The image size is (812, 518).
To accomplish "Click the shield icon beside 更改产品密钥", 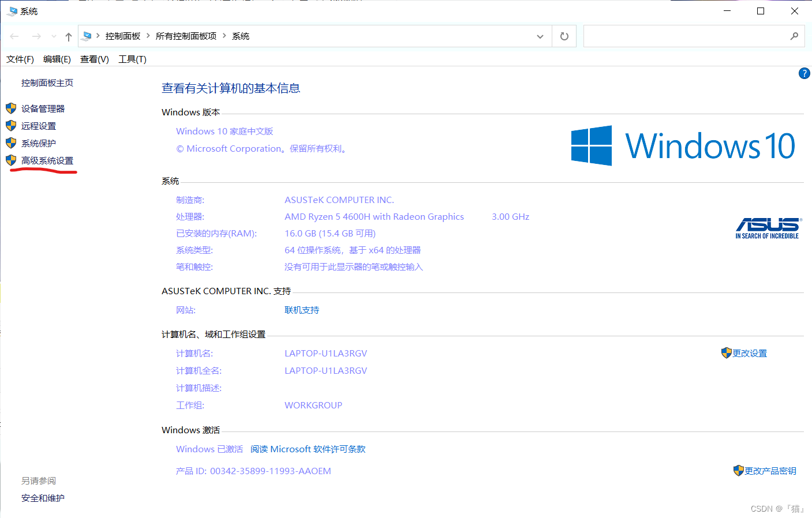I will pyautogui.click(x=739, y=471).
